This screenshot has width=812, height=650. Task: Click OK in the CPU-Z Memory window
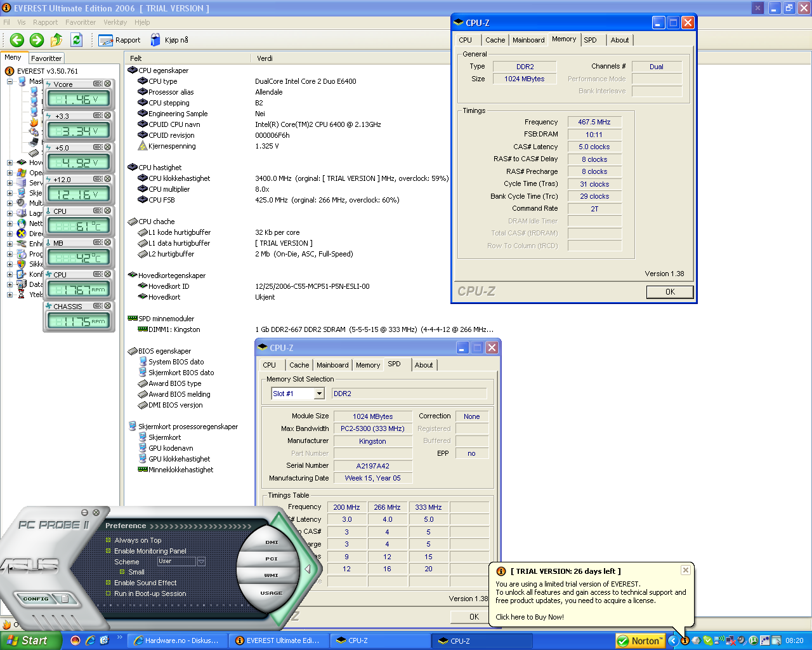tap(669, 292)
